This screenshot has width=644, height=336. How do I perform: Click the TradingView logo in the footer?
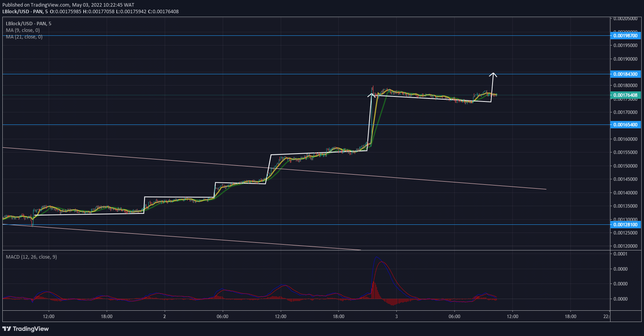[x=26, y=329]
